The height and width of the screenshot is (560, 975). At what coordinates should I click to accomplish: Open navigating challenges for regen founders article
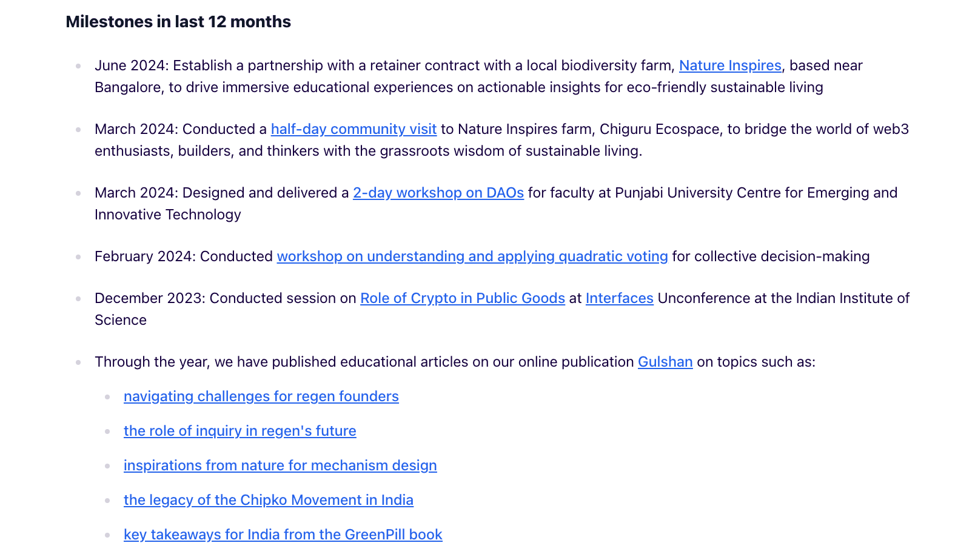coord(261,396)
